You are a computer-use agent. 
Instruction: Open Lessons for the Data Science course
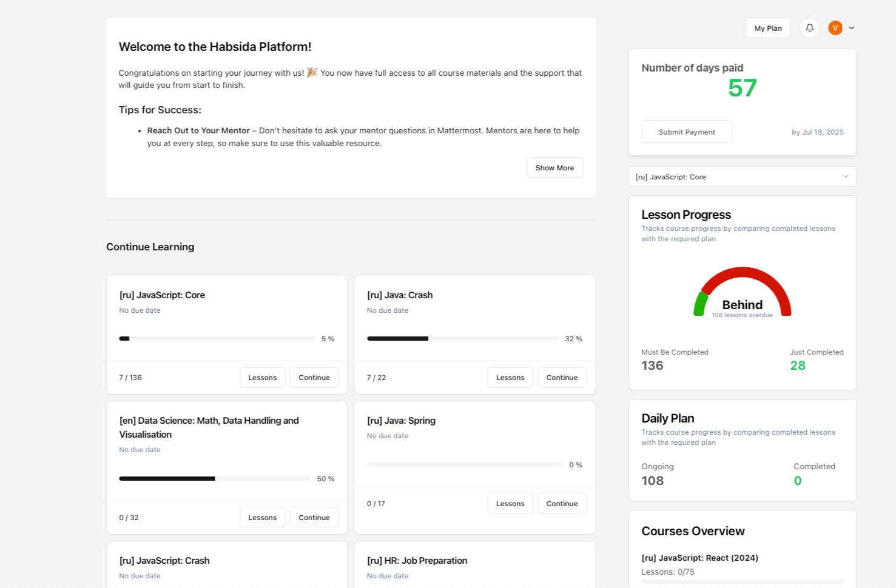point(262,517)
